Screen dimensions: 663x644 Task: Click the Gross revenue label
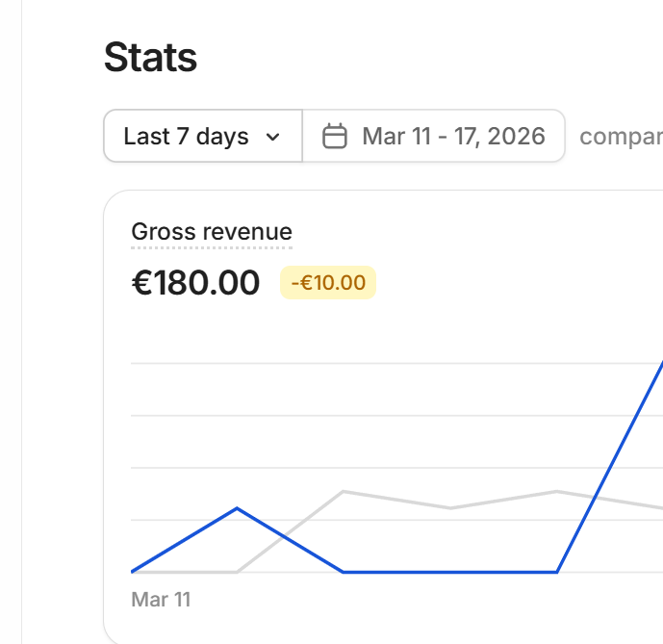212,232
